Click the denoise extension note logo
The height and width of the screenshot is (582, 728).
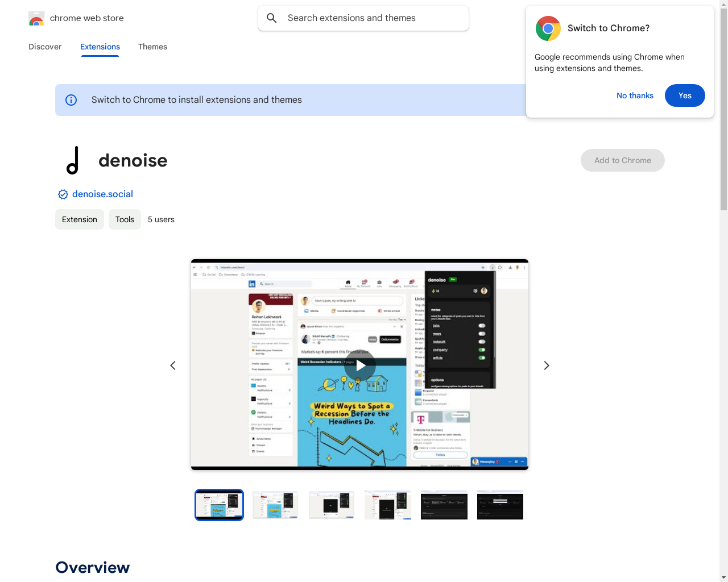coord(72,160)
